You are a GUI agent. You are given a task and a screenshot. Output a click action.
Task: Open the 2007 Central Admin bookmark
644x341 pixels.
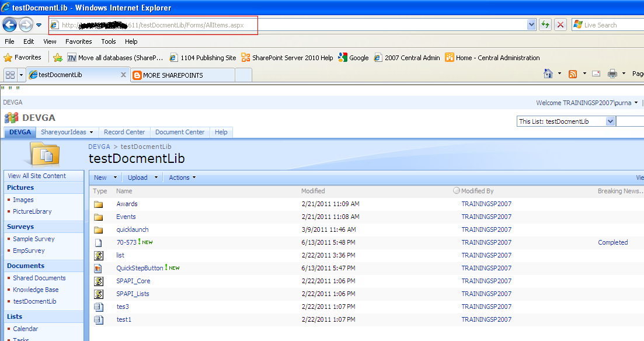point(406,58)
